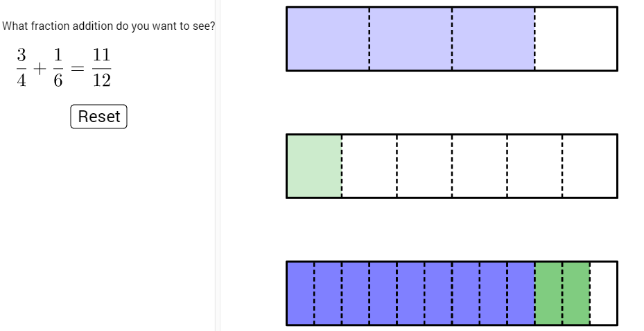Click numerator 1 of the second fraction
This screenshot has width=644, height=331.
click(x=58, y=56)
